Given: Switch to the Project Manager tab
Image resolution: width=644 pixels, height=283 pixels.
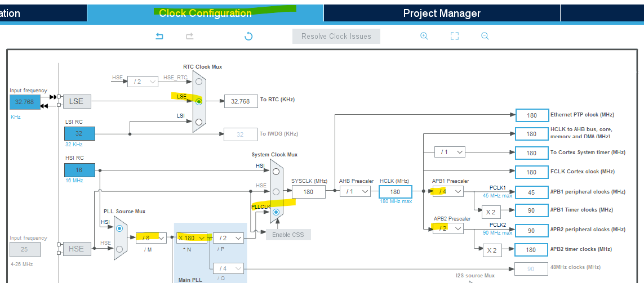Looking at the screenshot, I should coord(442,13).
